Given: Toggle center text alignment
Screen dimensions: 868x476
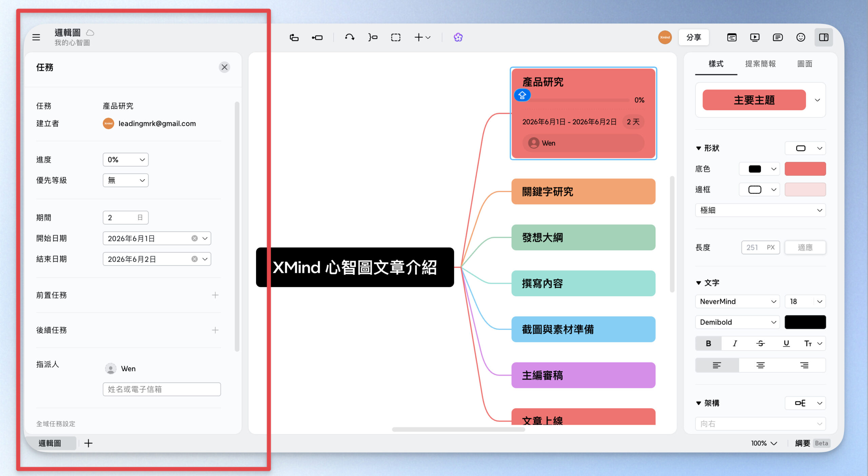Looking at the screenshot, I should (761, 365).
